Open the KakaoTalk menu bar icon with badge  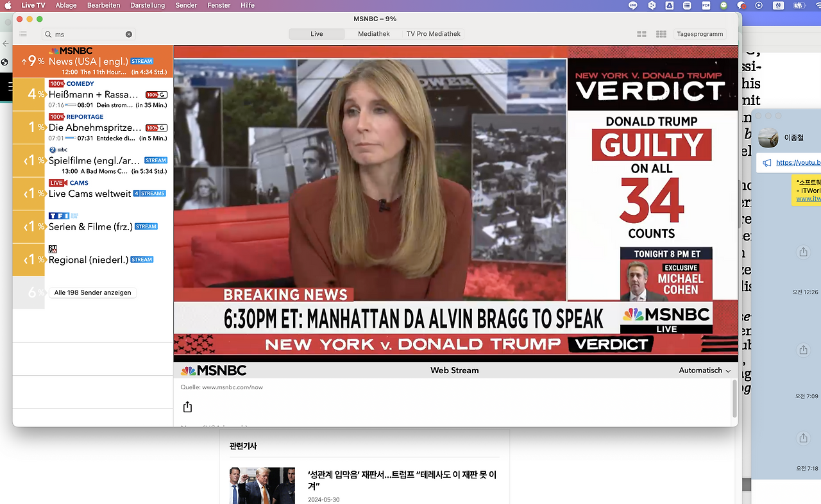click(741, 5)
